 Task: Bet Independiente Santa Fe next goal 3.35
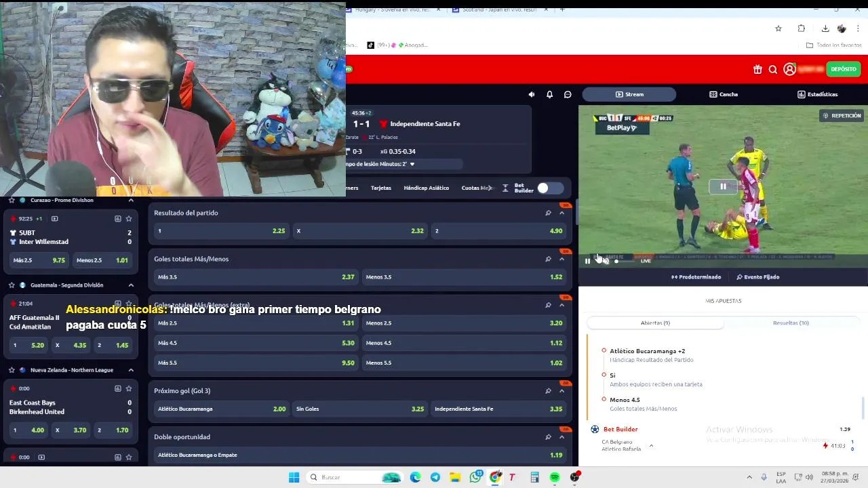[498, 409]
